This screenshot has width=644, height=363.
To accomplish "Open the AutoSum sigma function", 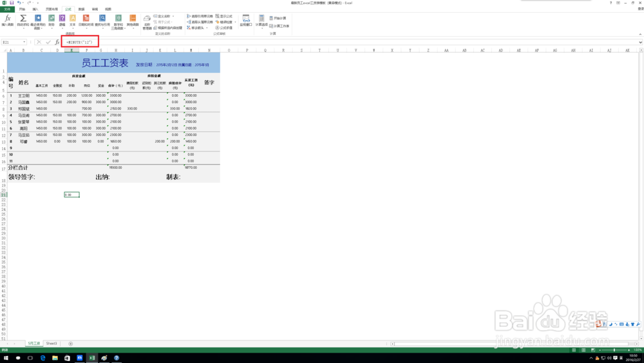I will [x=23, y=21].
